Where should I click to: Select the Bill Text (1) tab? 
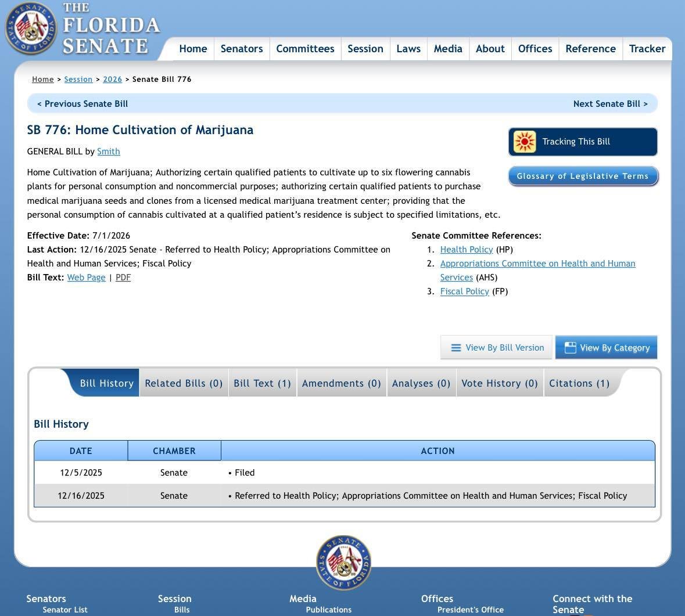pos(262,383)
